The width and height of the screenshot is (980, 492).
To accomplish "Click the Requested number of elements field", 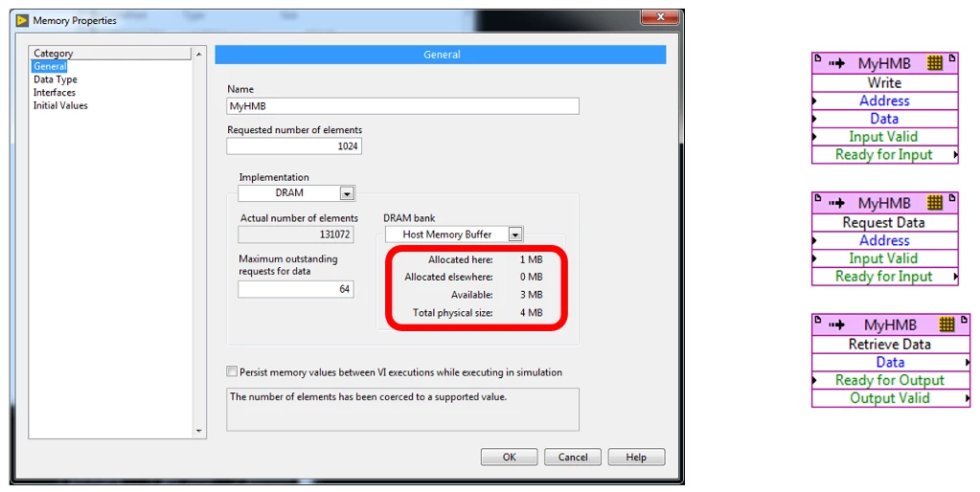I will pyautogui.click(x=294, y=146).
